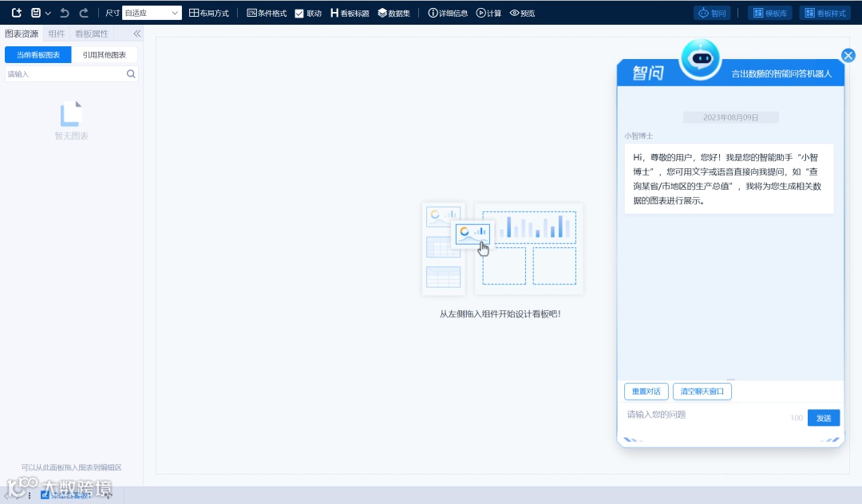This screenshot has height=504, width=862.
Task: Click the robot avatar in chat header
Action: click(x=701, y=59)
